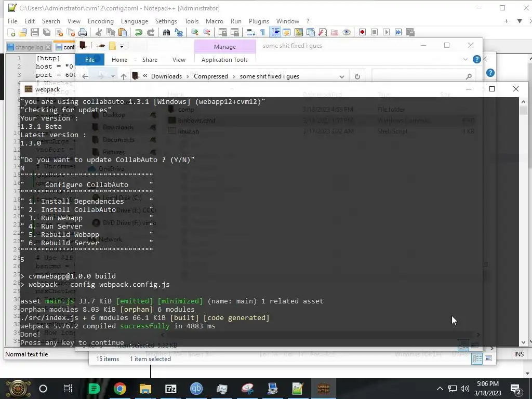
Task: Start macro recording with red record icon
Action: pyautogui.click(x=362, y=32)
